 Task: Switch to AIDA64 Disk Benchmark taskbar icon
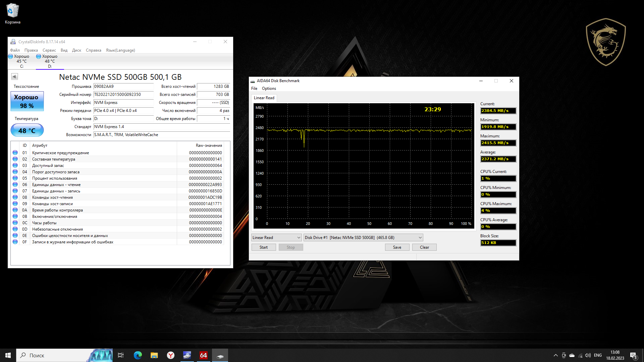click(x=220, y=355)
